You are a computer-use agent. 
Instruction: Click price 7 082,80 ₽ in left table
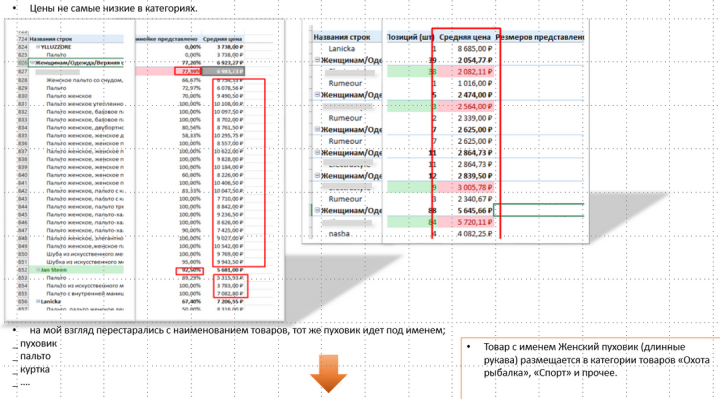[x=230, y=294]
